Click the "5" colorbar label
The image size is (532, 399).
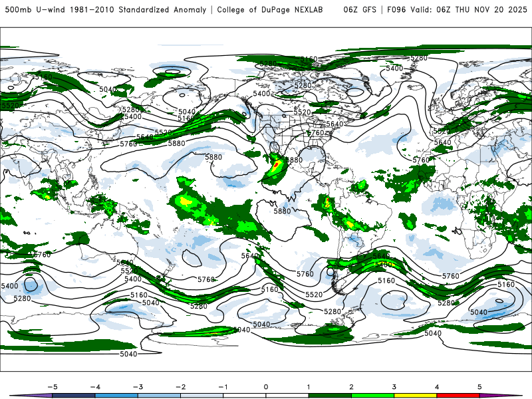click(x=479, y=387)
